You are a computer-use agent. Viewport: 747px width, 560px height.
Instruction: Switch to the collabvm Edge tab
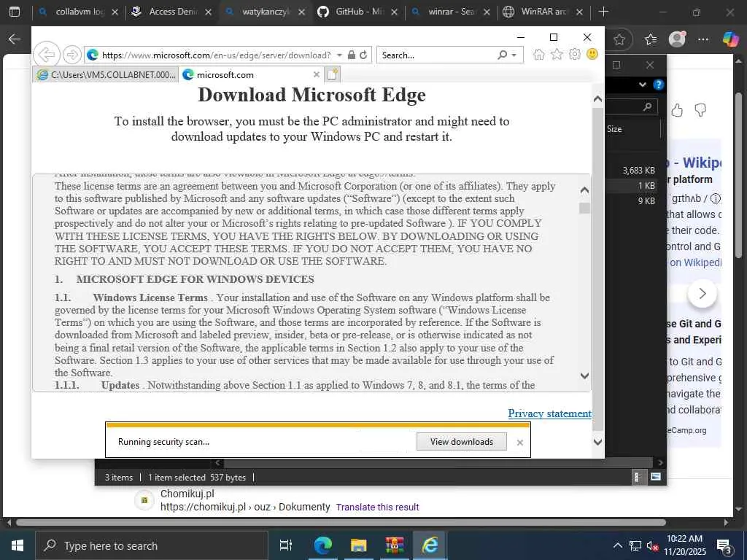pyautogui.click(x=79, y=12)
